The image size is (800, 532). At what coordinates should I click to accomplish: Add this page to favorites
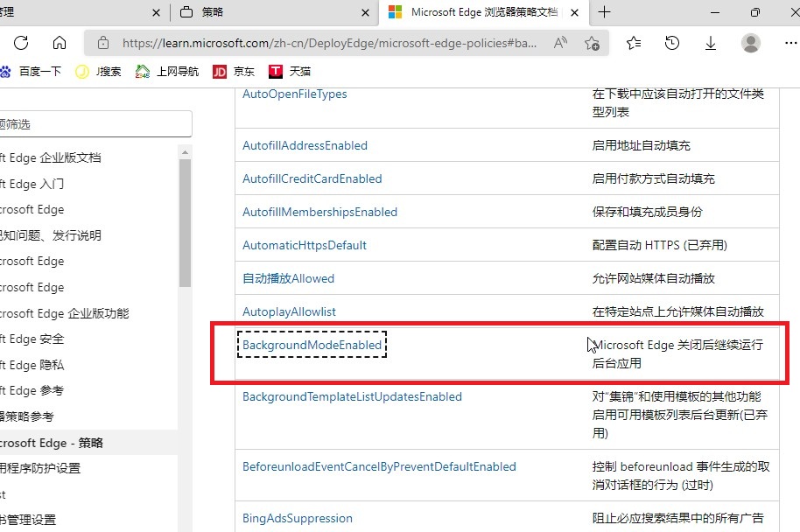coord(592,42)
